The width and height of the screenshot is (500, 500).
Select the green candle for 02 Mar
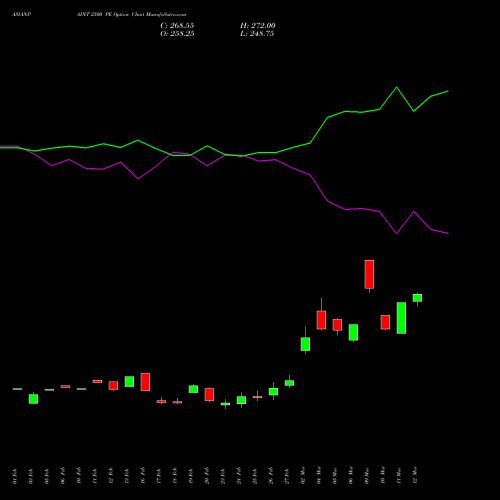305,344
